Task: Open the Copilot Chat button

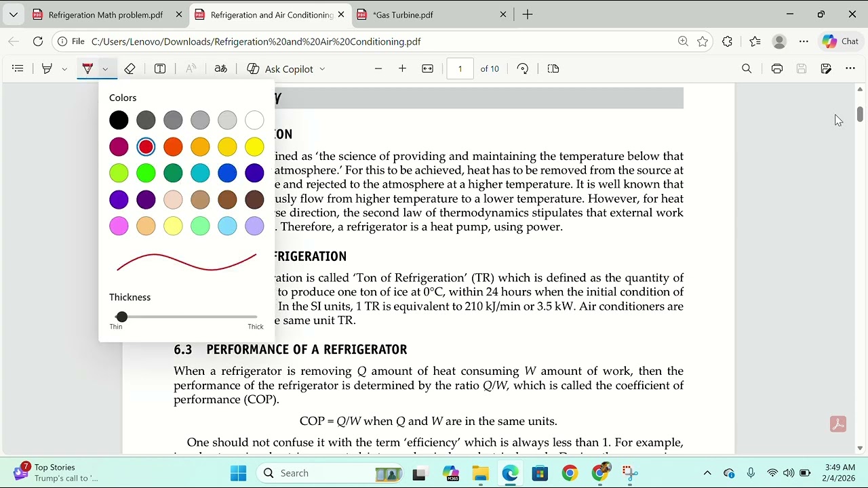Action: pos(841,41)
